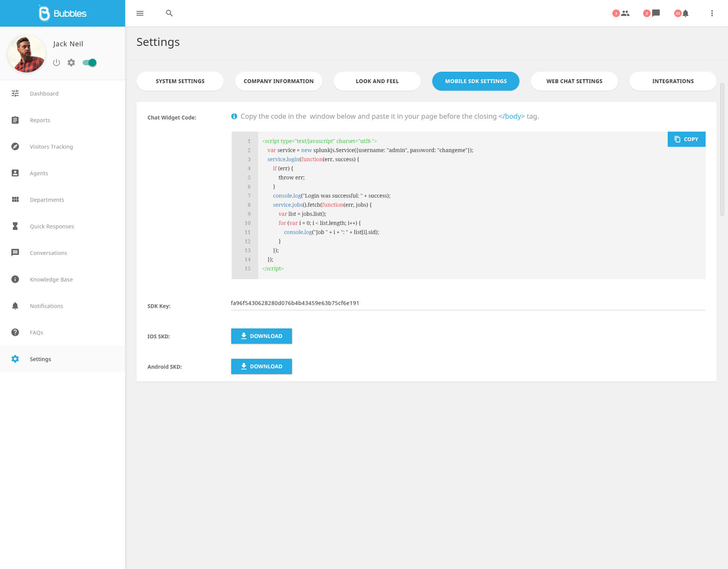The image size is (728, 569).
Task: Go to Reports in the sidebar
Action: click(x=63, y=120)
